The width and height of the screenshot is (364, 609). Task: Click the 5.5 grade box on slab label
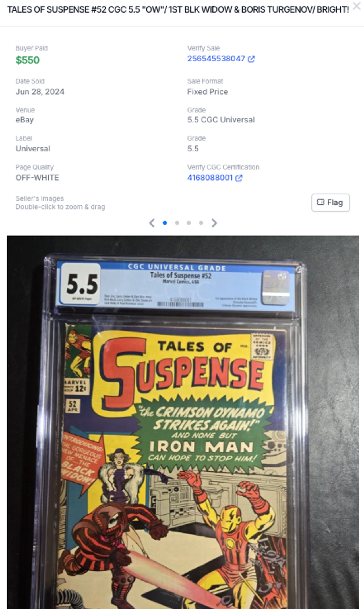coord(81,284)
